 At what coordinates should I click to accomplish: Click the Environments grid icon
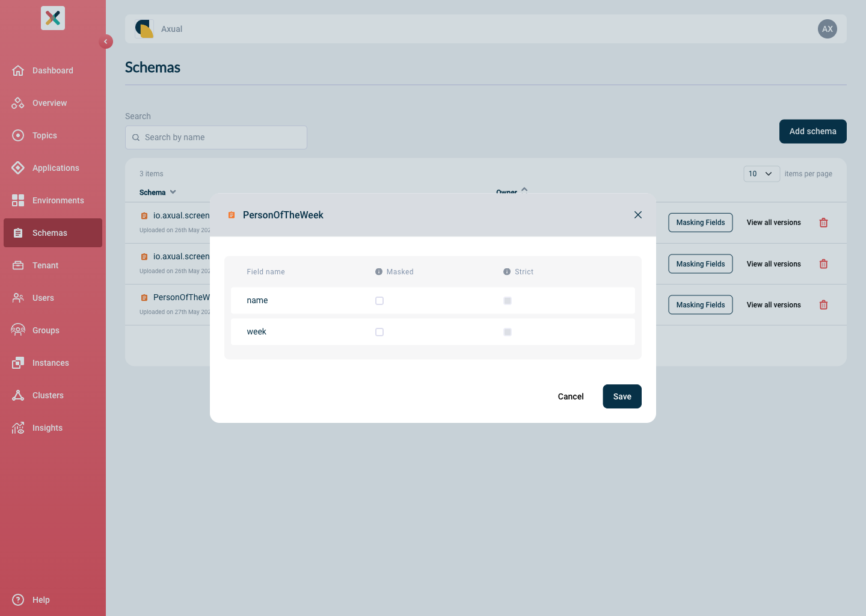point(18,200)
